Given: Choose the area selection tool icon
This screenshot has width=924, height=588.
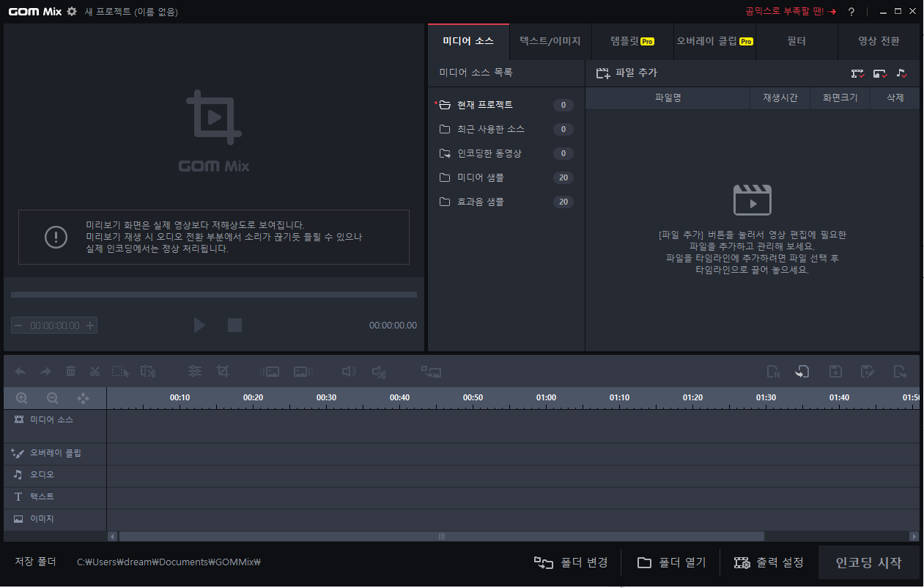Looking at the screenshot, I should pyautogui.click(x=120, y=372).
